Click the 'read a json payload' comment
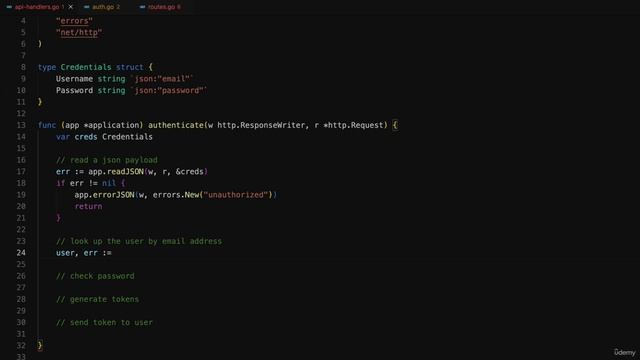This screenshot has width=640, height=360. click(107, 160)
